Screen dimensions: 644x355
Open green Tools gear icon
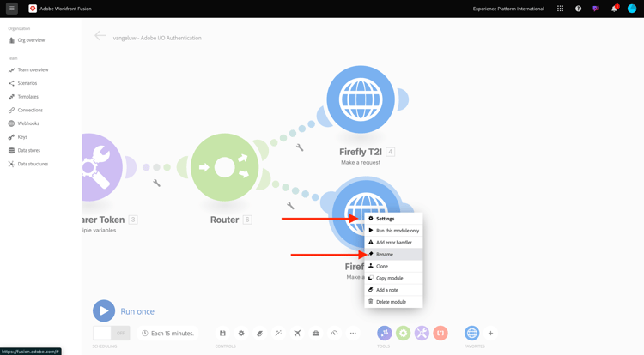click(404, 334)
